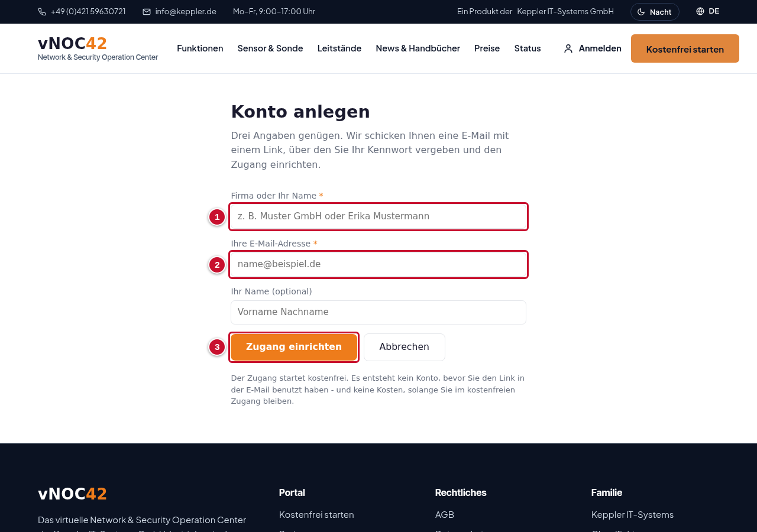Navigate to Preise
Screen dimensions: 757x532
click(487, 48)
